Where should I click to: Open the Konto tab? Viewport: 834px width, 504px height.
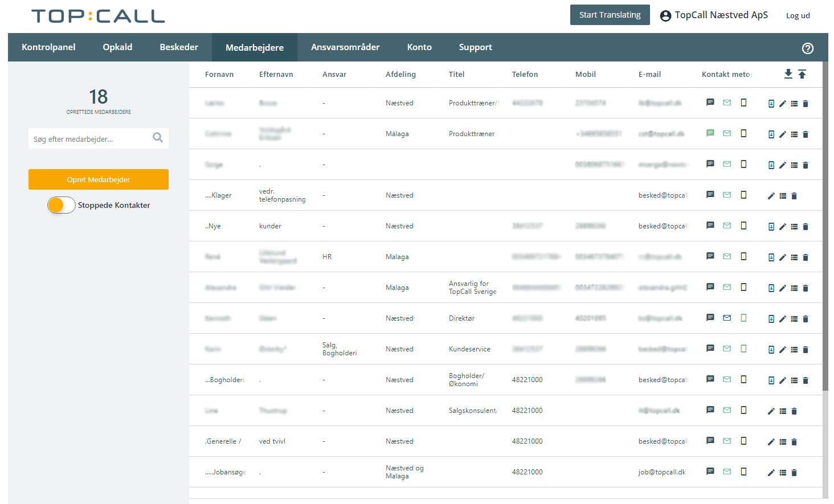[419, 47]
